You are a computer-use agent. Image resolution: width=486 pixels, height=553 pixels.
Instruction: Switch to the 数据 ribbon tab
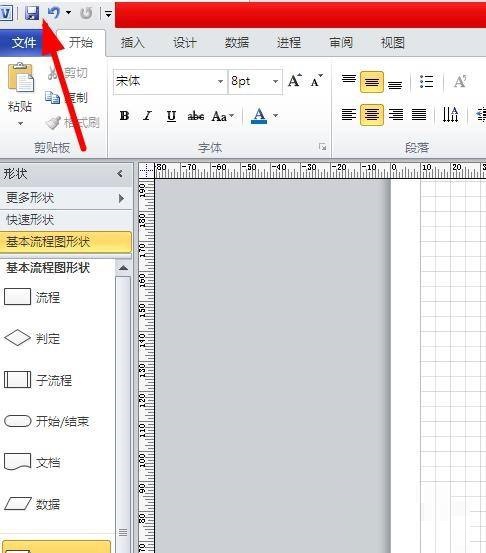(x=237, y=43)
